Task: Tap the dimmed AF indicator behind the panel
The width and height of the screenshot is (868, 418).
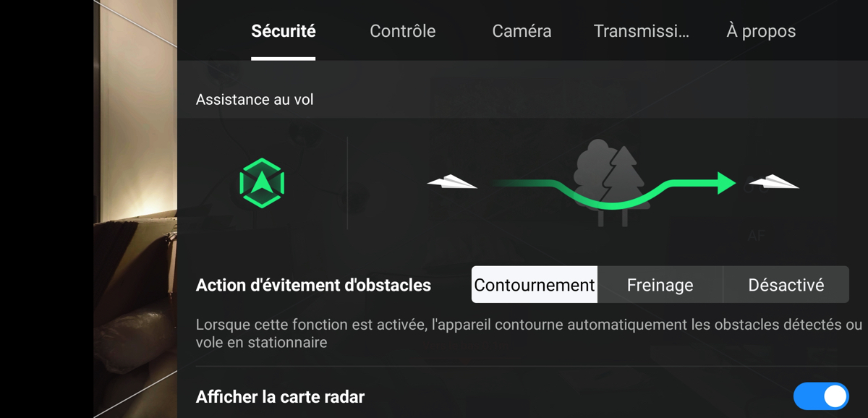Action: 756,236
